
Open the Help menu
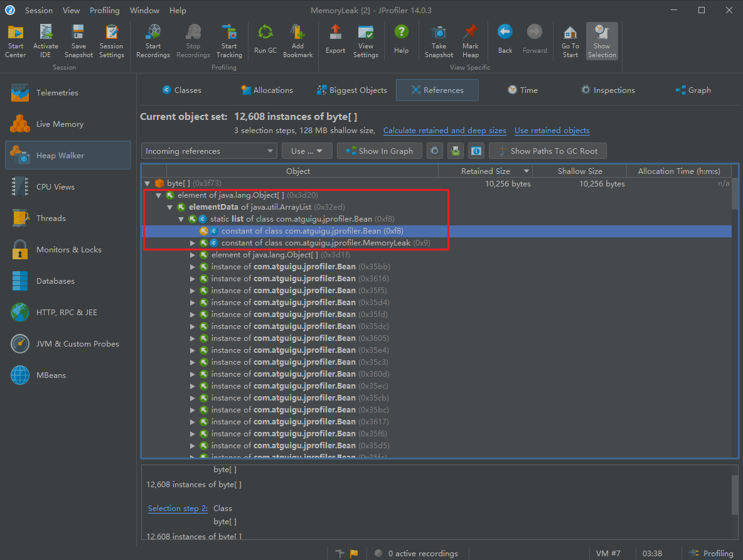178,11
